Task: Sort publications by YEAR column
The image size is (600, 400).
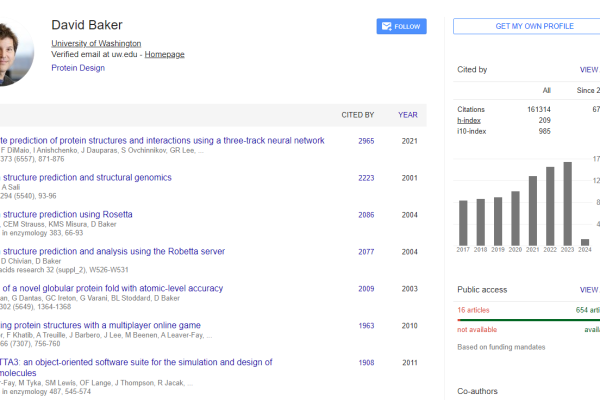Action: coord(408,115)
